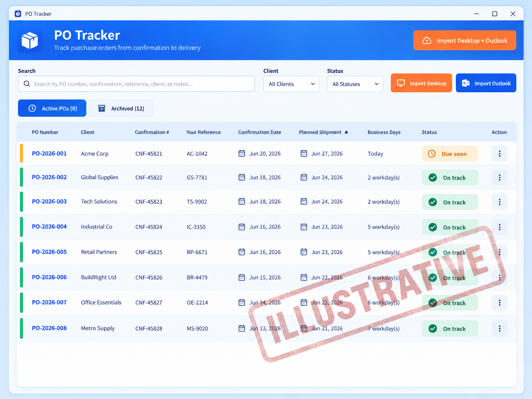Screen dimensions: 532x399
Task: Open action menu for PO-2026-001
Action: point(499,154)
